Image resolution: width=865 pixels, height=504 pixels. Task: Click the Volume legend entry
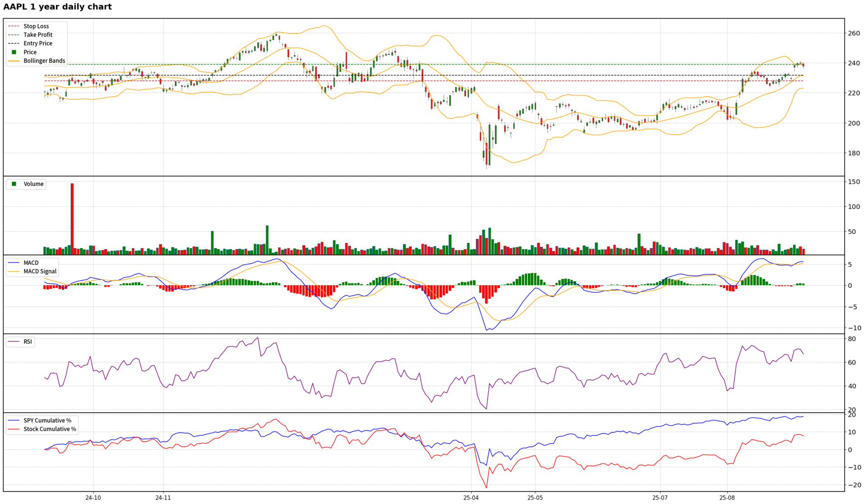pyautogui.click(x=33, y=184)
